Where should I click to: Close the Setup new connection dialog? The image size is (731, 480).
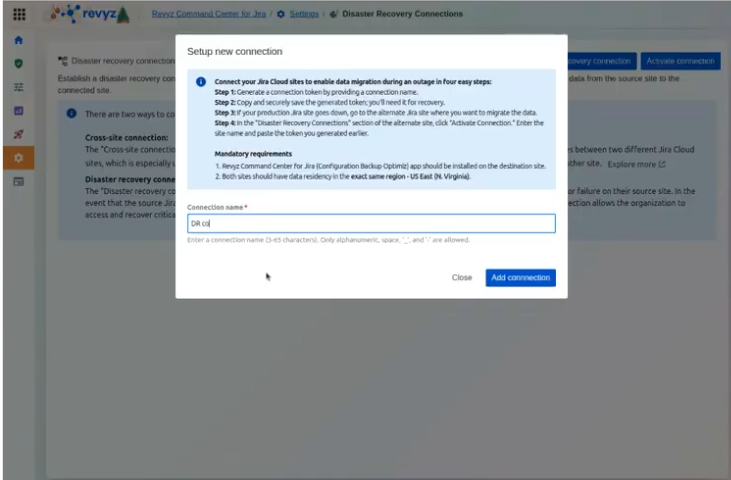click(461, 278)
